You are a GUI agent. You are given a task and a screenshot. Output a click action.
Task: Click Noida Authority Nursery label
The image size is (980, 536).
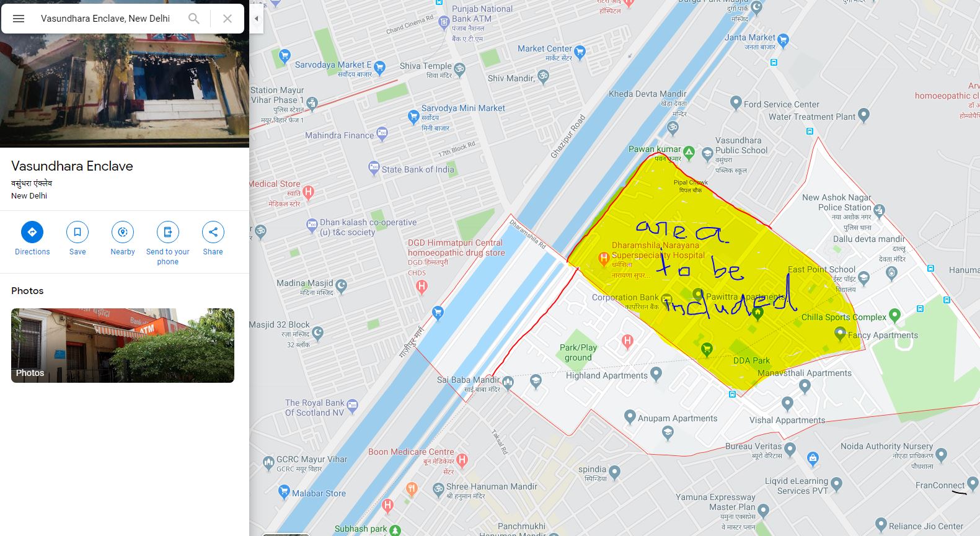886,446
